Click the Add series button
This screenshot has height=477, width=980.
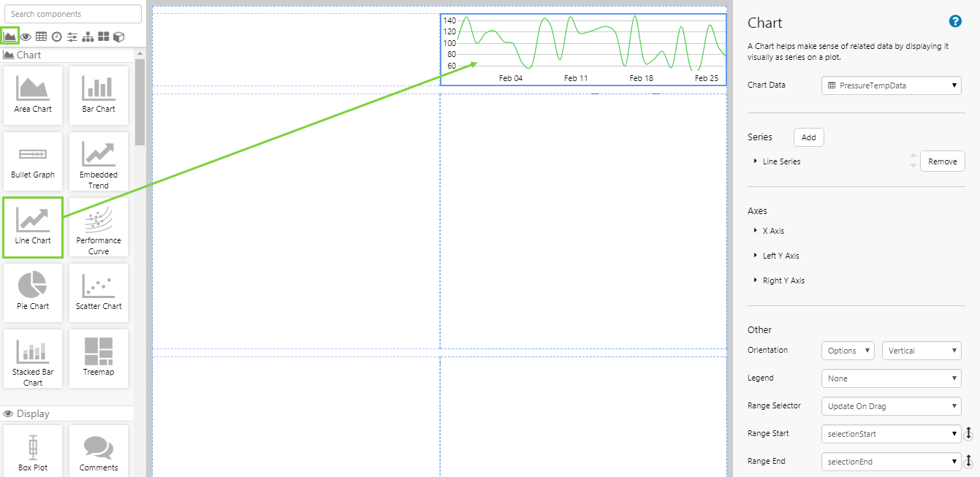pos(808,137)
